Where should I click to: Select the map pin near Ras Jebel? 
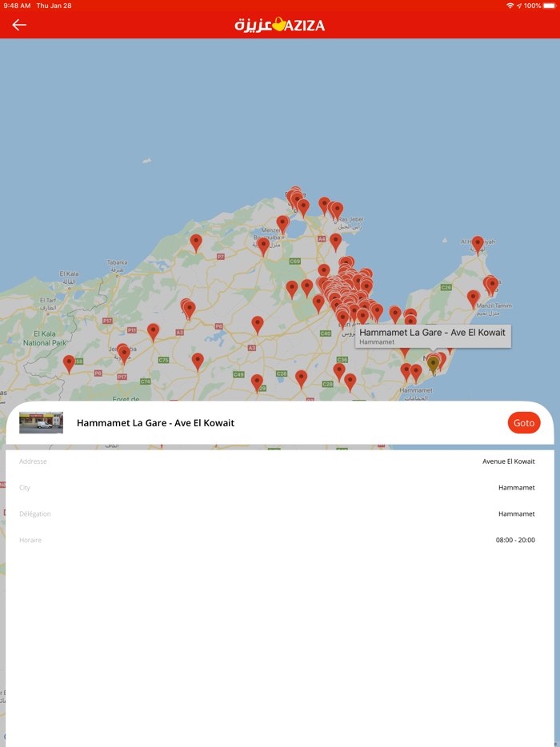click(337, 210)
